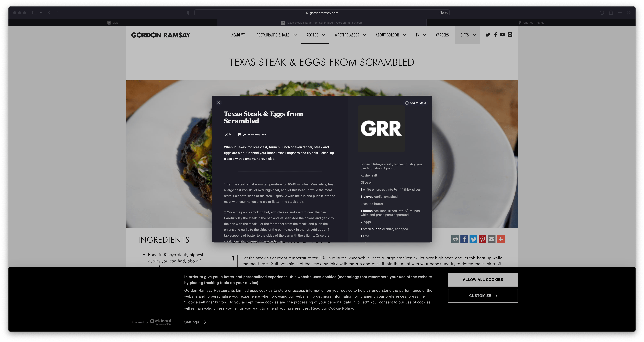Click the Cookiebot logo
This screenshot has width=644, height=342.
click(x=161, y=322)
